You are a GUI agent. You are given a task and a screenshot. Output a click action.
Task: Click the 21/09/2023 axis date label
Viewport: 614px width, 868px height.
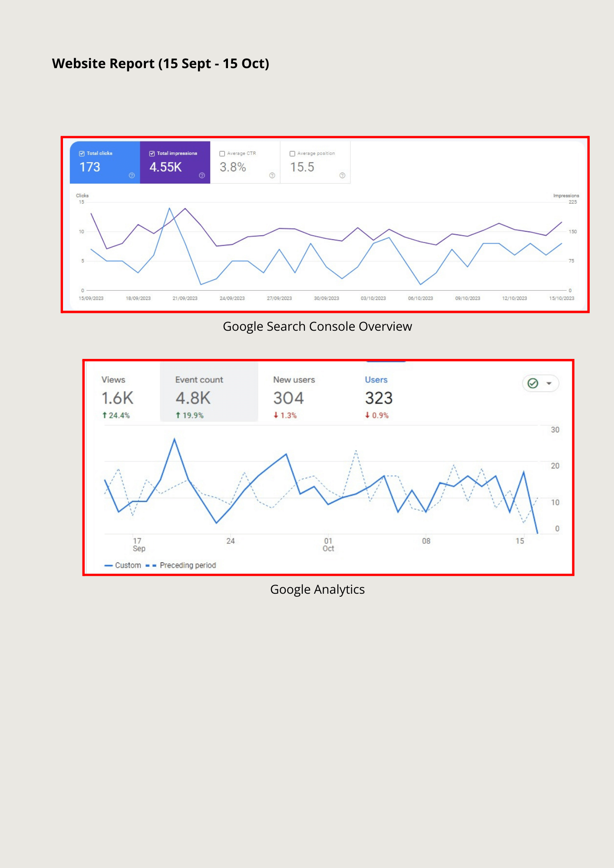(x=185, y=298)
